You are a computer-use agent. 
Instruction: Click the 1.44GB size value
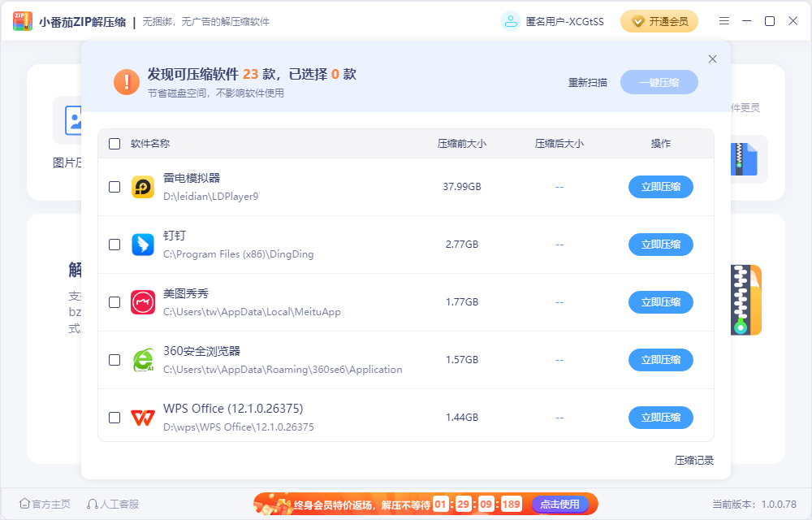pos(462,417)
